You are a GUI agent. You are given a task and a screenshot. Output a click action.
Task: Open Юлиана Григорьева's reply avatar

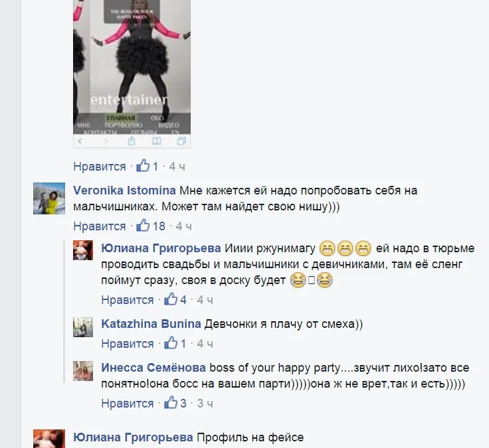click(x=83, y=250)
